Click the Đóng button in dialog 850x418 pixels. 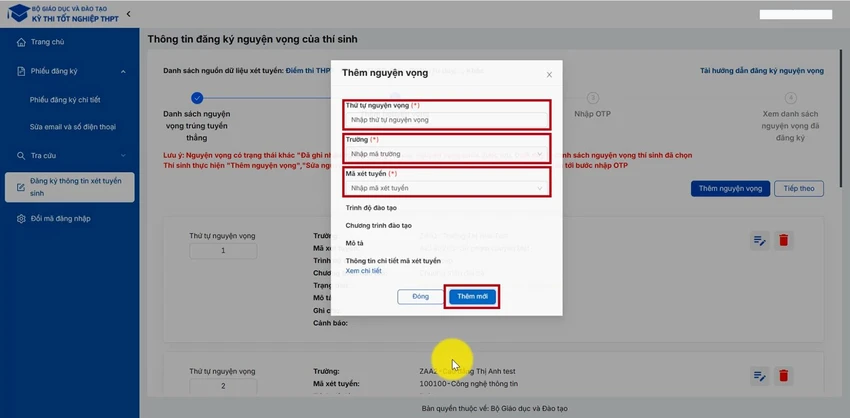click(420, 297)
